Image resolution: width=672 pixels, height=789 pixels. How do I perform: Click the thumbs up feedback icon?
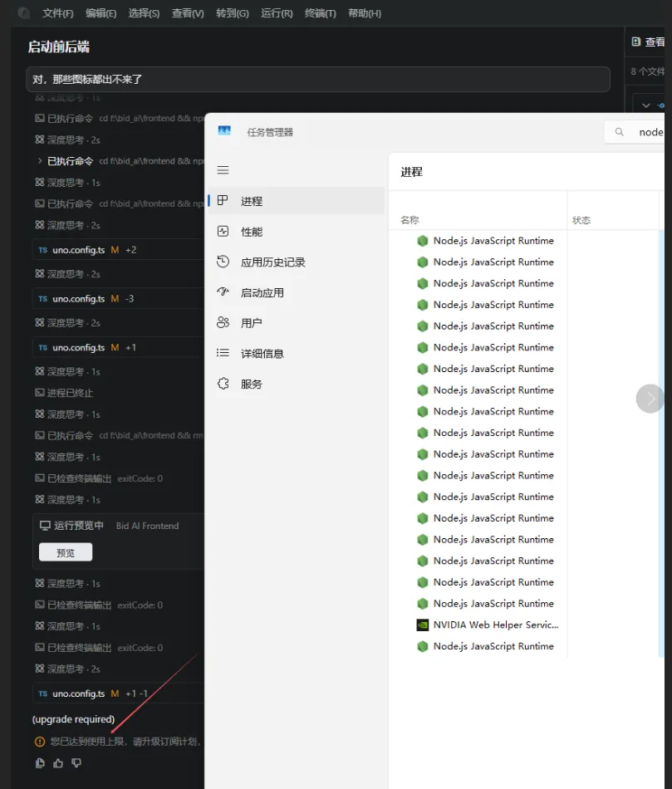[58, 763]
